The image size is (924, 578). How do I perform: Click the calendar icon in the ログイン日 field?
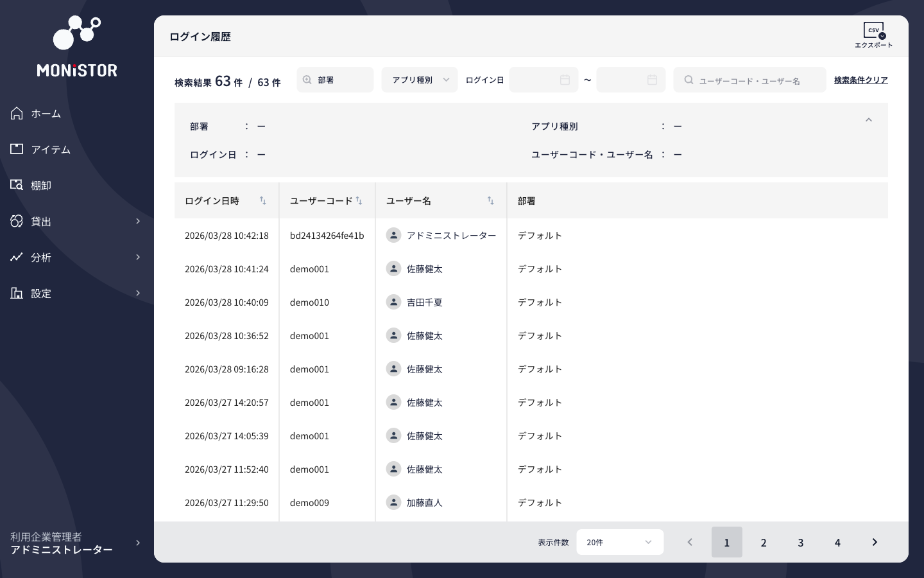click(x=565, y=80)
